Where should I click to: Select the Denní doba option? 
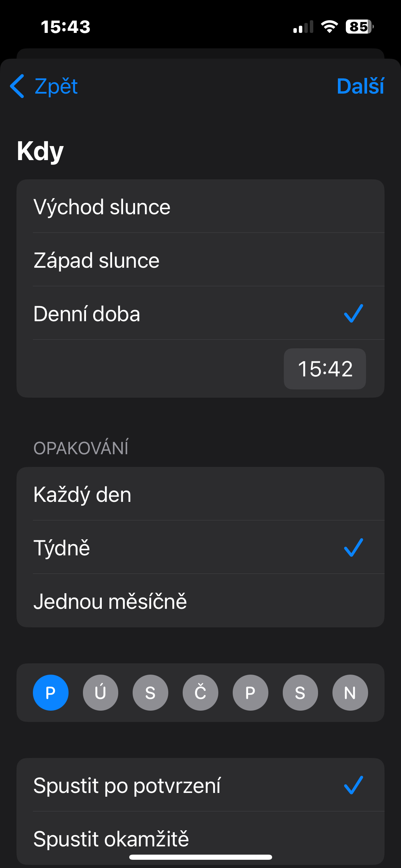pos(200,314)
